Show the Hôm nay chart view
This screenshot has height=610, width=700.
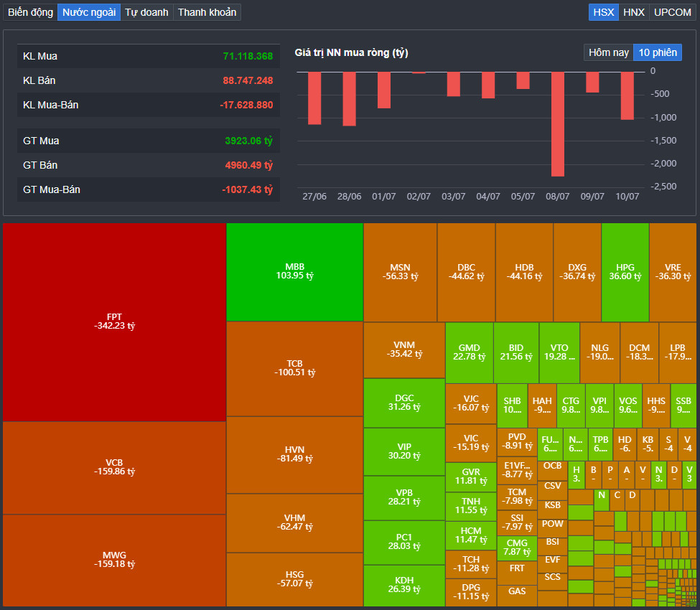pyautogui.click(x=609, y=52)
